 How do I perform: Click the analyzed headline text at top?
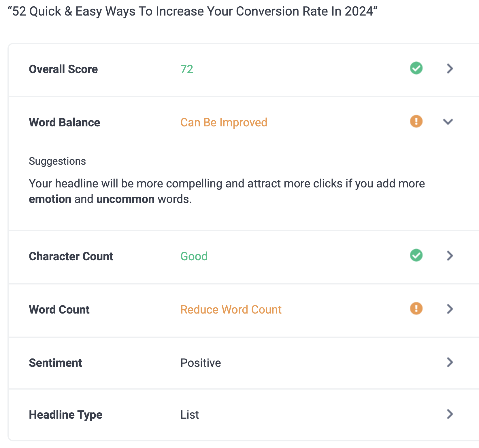click(193, 12)
